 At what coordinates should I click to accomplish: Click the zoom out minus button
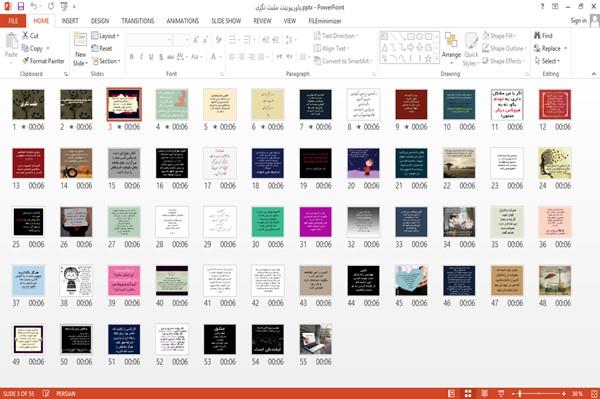[x=514, y=393]
